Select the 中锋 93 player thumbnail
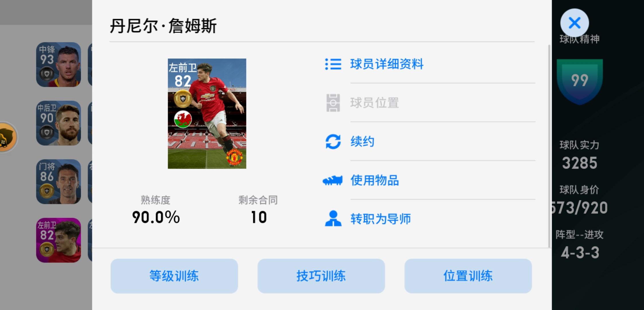Screen dimensions: 644x310 click(x=59, y=65)
